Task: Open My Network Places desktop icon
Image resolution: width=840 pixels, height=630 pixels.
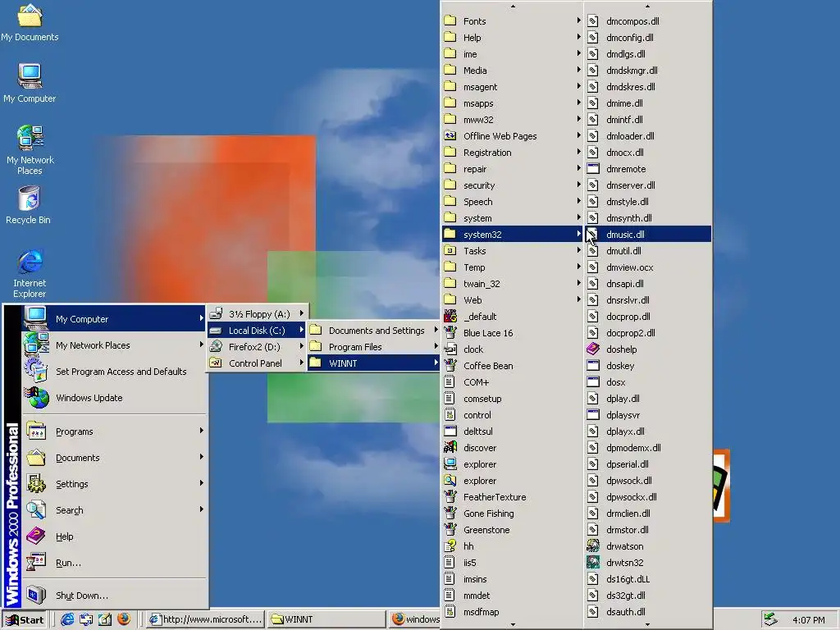Action: coord(30,150)
